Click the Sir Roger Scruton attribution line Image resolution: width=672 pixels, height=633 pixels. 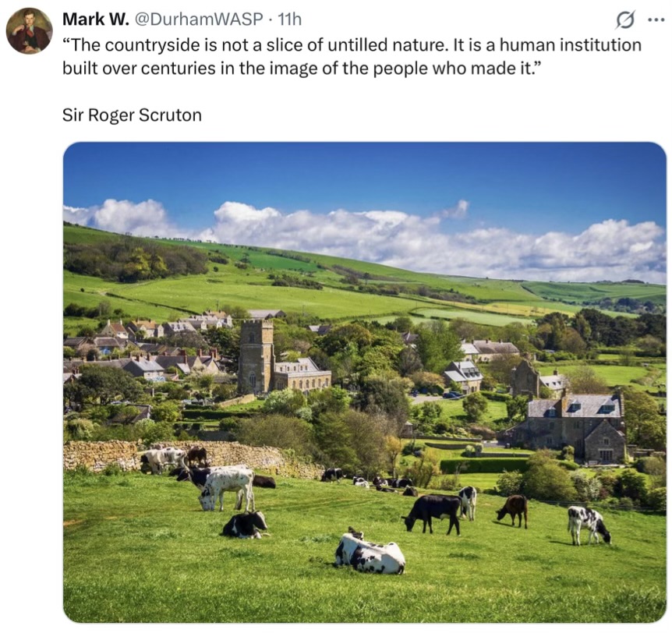[132, 115]
